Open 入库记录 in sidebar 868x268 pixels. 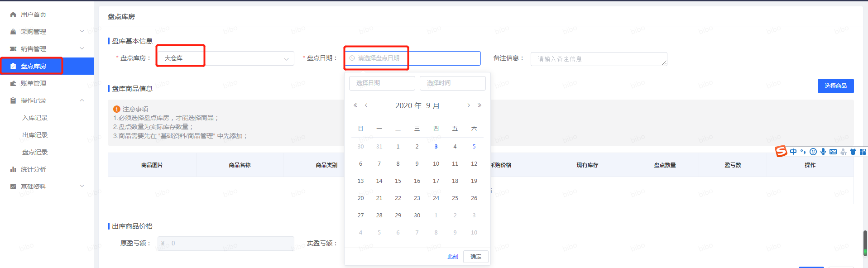coord(35,118)
